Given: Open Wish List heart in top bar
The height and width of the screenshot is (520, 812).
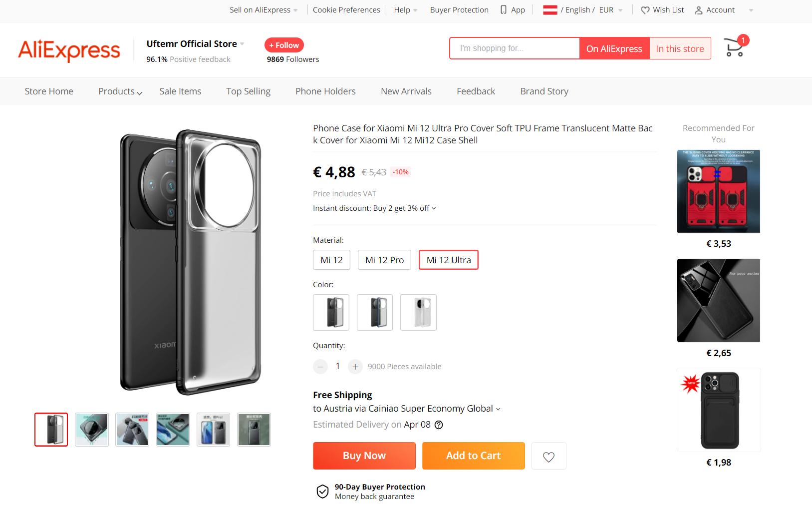Looking at the screenshot, I should point(645,10).
